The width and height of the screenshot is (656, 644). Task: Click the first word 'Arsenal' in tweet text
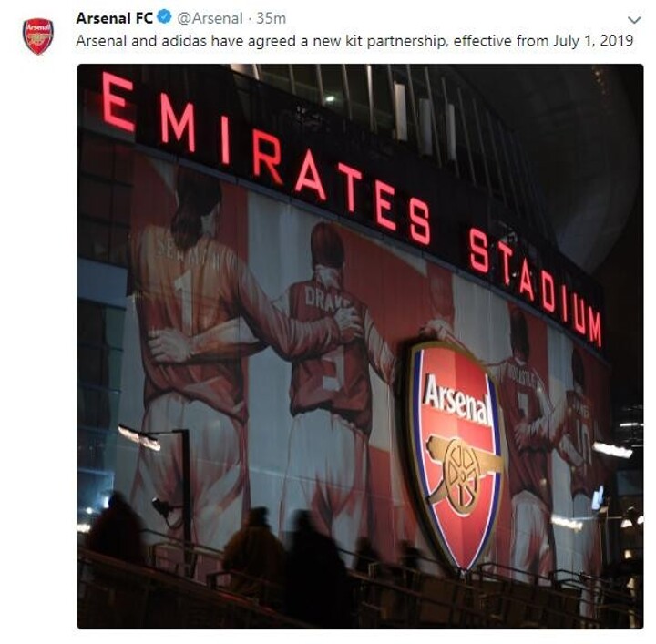(101, 40)
